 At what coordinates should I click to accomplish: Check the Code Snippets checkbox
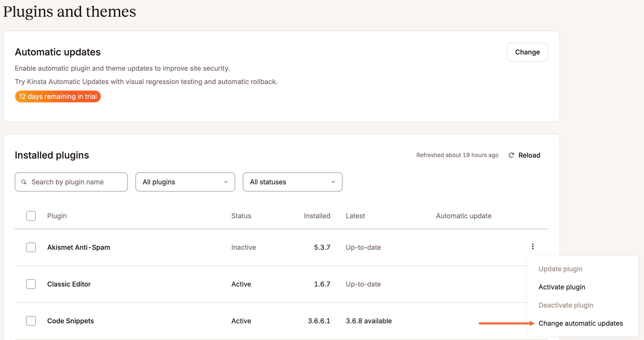(x=31, y=321)
